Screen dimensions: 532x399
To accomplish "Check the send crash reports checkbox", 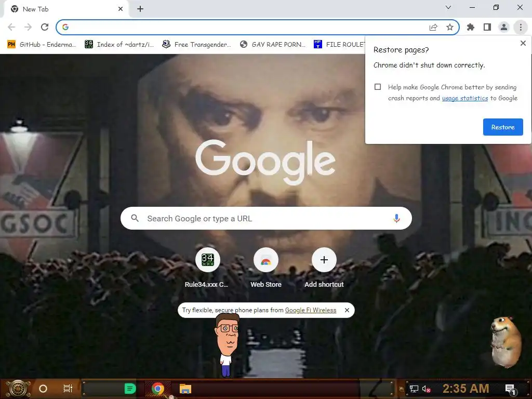I will (378, 87).
